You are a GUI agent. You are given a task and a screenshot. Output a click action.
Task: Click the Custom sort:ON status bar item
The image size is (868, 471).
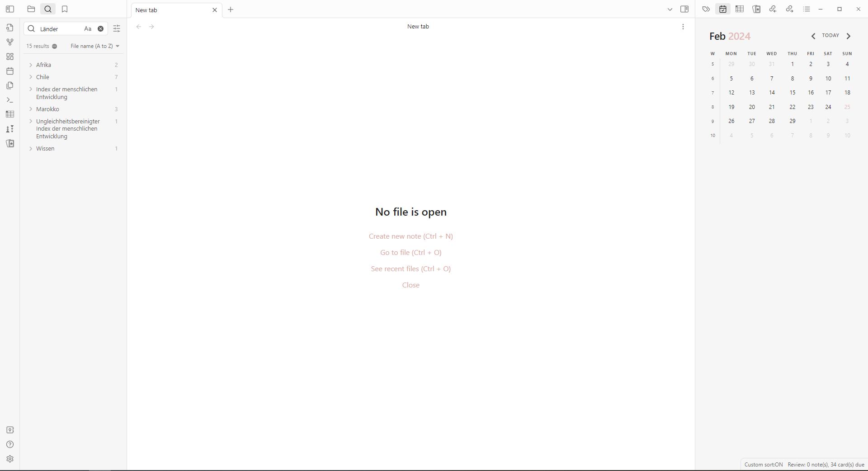click(x=764, y=465)
